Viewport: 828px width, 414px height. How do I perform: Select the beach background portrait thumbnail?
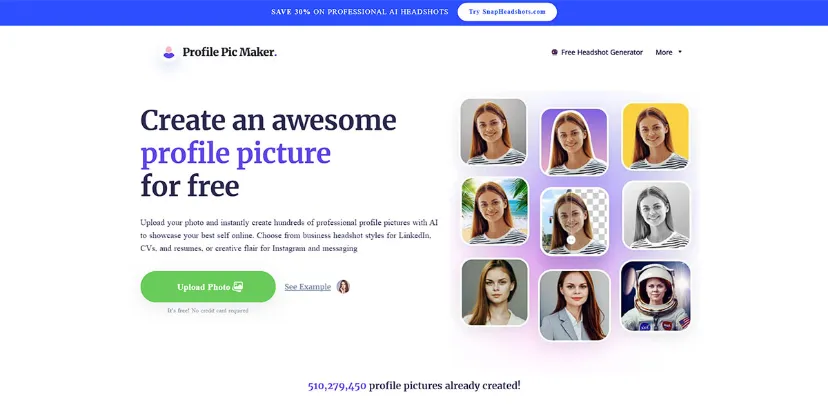coord(495,211)
